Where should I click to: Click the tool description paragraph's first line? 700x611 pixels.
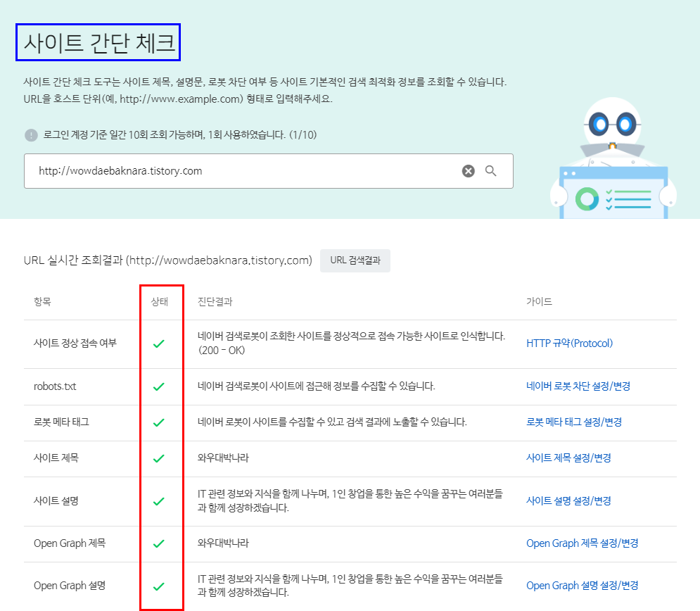click(265, 82)
